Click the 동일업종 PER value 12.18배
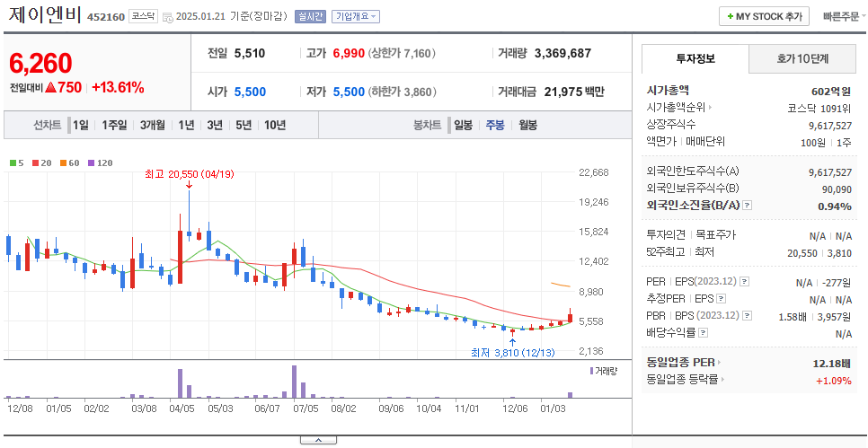868x448 pixels. (831, 364)
